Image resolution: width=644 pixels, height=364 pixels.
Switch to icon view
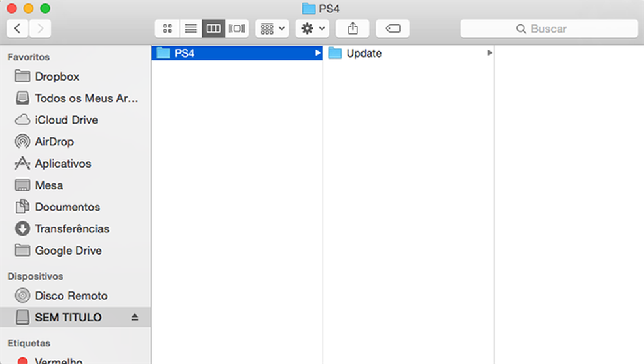[x=167, y=28]
